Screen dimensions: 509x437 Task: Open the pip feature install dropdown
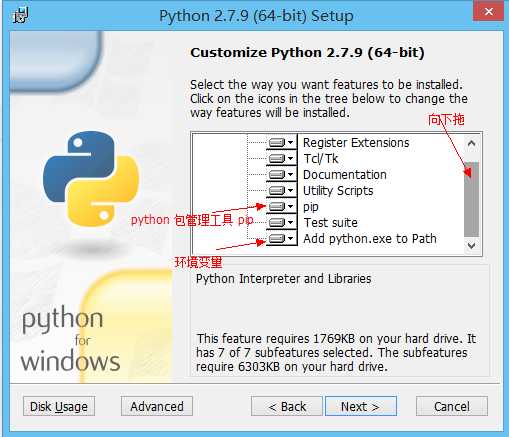(281, 206)
